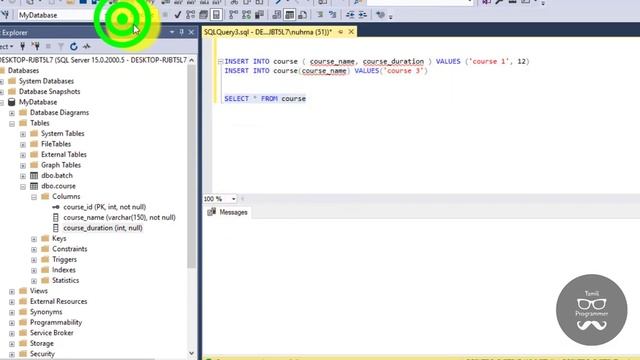Select System Databases folder

coord(46,81)
